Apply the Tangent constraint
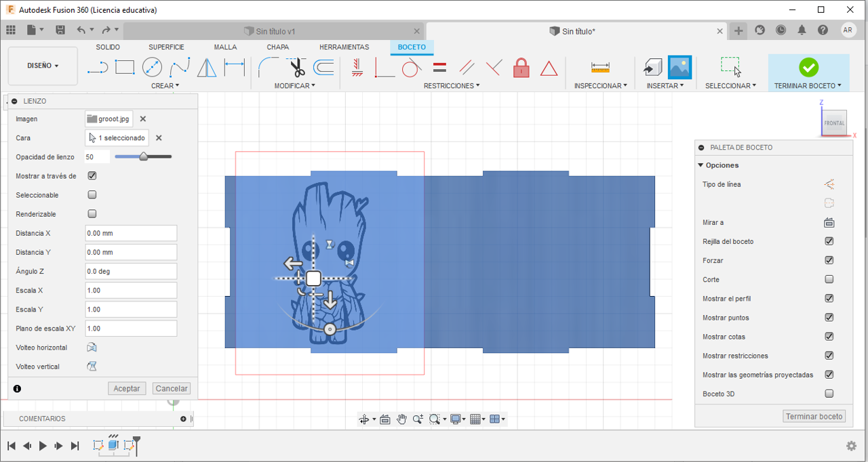Image resolution: width=868 pixels, height=462 pixels. 412,67
